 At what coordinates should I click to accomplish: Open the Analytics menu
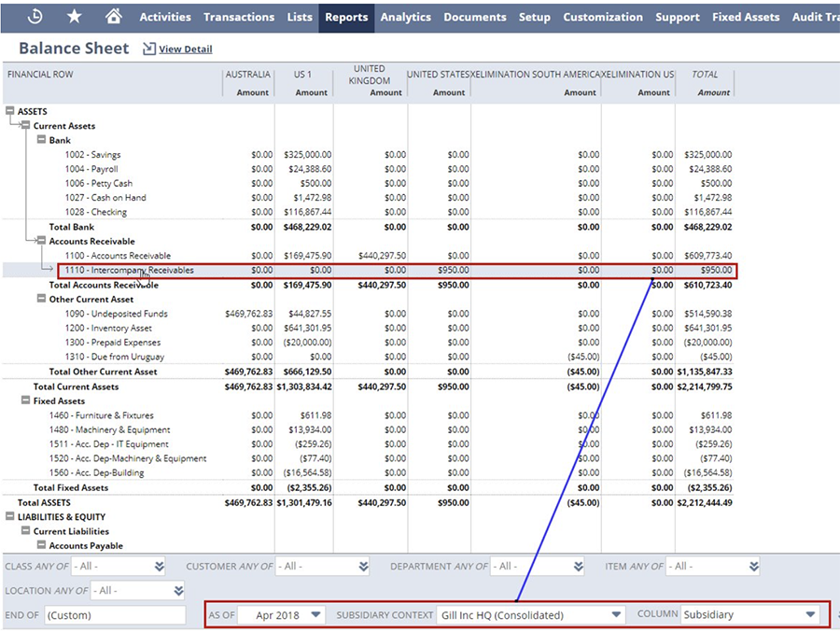coord(405,17)
